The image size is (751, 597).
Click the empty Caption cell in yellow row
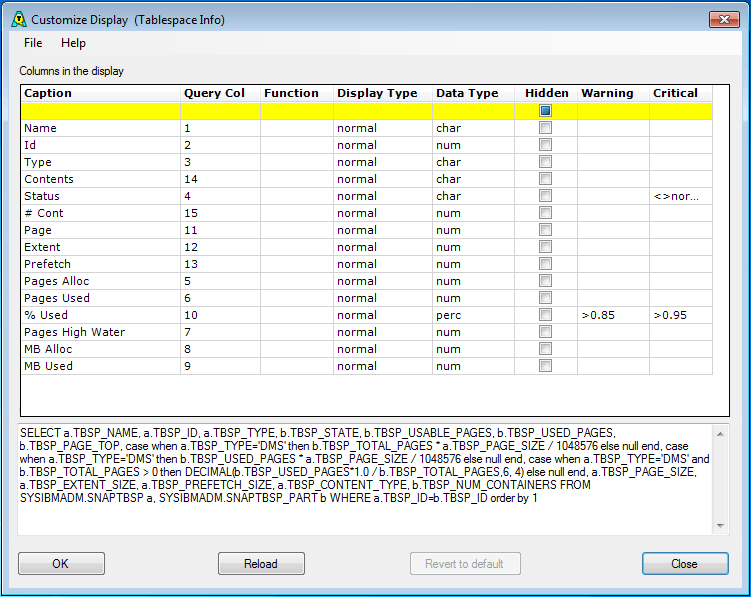coord(101,111)
